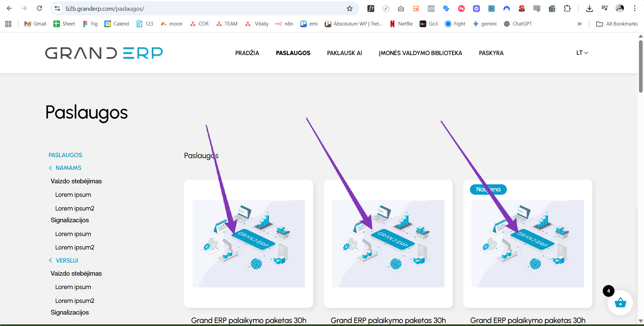Screen dimensions: 644x326
Task: Collapse the VERSLUI category chevron
Action: coord(50,261)
